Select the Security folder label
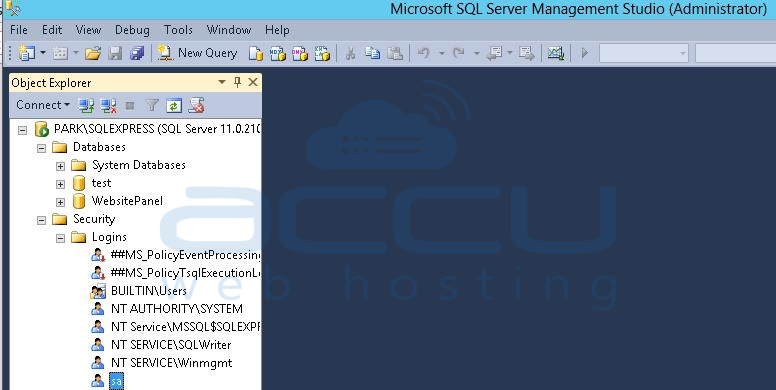 (94, 219)
